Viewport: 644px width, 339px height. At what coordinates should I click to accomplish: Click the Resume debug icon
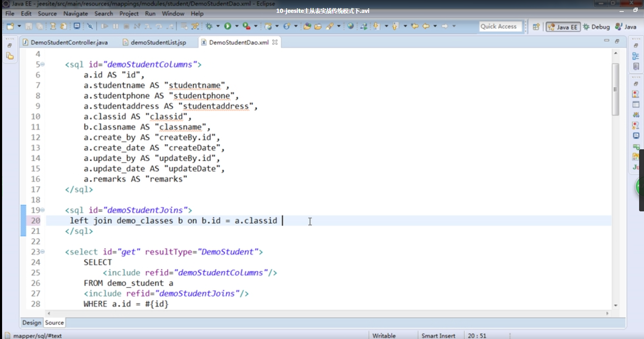(104, 26)
